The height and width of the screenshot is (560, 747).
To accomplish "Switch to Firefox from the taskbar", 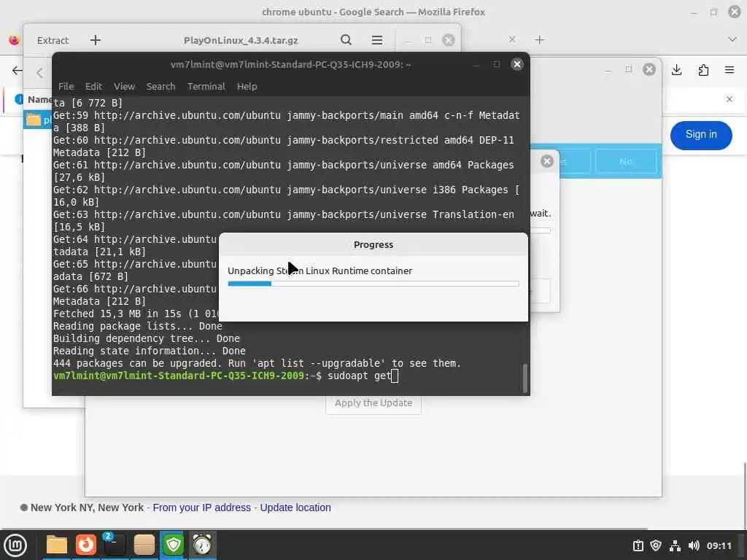I will point(86,545).
